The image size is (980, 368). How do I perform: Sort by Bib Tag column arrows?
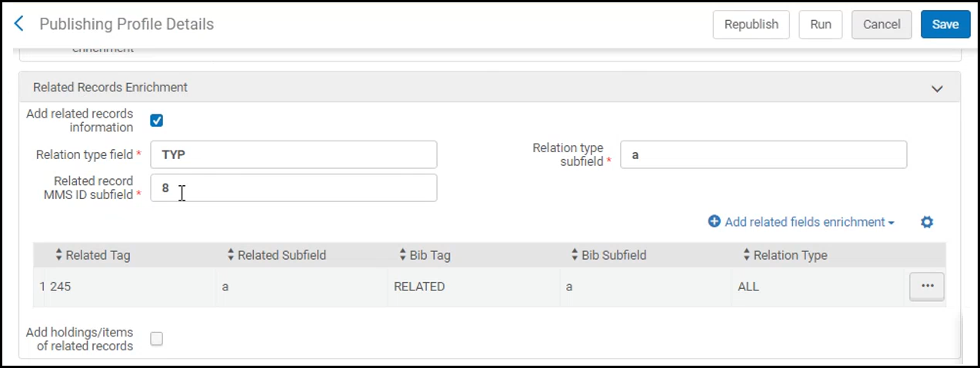402,255
